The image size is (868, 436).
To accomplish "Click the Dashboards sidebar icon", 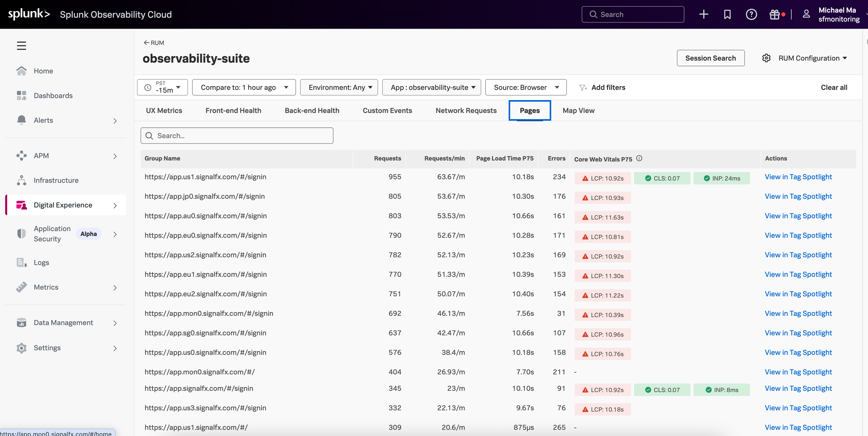I will coord(22,96).
